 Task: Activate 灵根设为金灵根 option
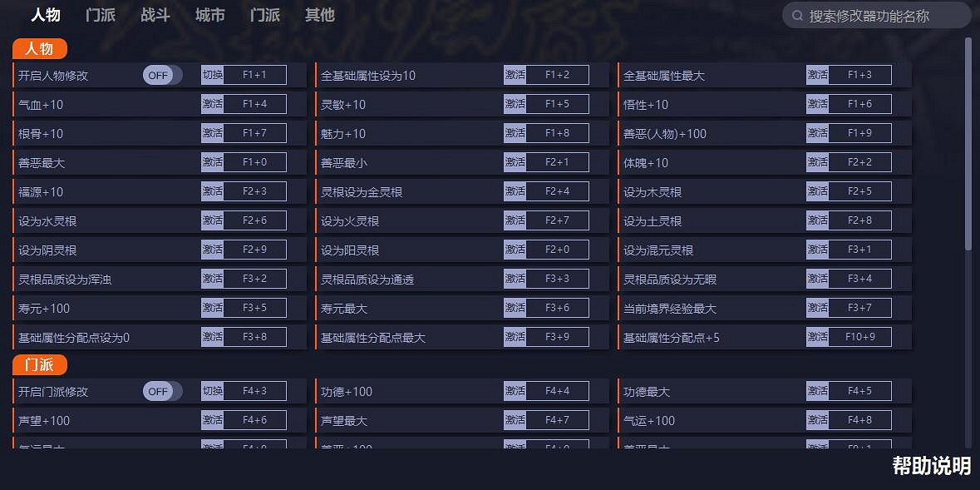tap(514, 191)
